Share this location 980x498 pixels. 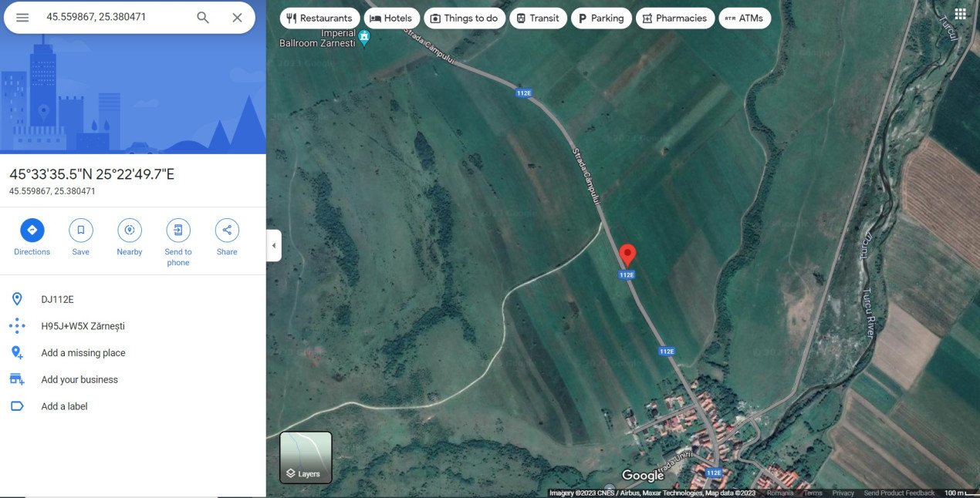227,237
